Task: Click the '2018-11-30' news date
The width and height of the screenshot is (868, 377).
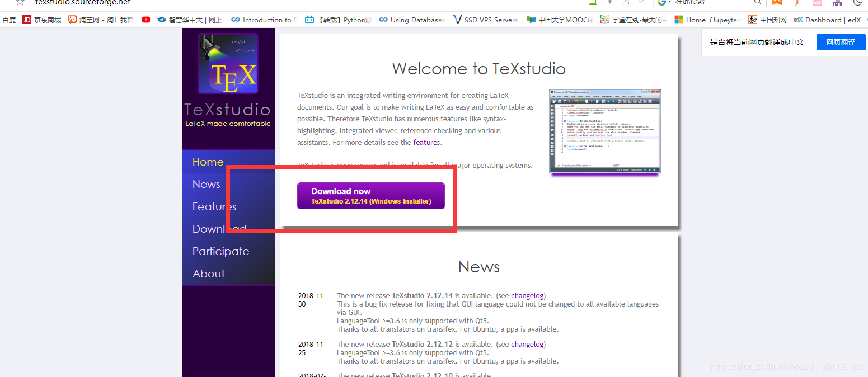Action: click(312, 300)
